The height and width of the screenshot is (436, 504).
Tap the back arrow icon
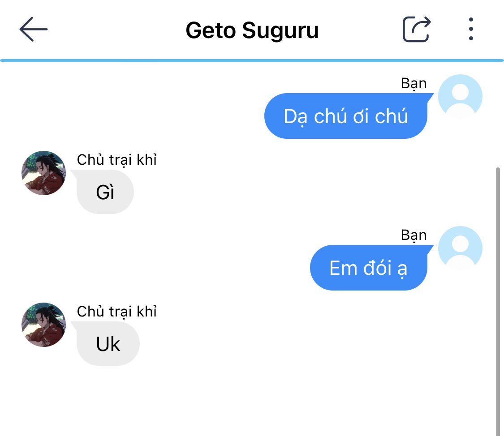pos(34,29)
